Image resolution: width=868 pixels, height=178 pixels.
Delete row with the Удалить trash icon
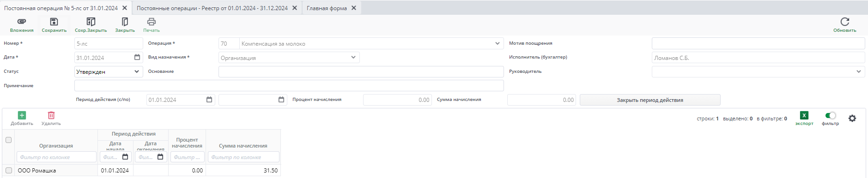pos(51,115)
